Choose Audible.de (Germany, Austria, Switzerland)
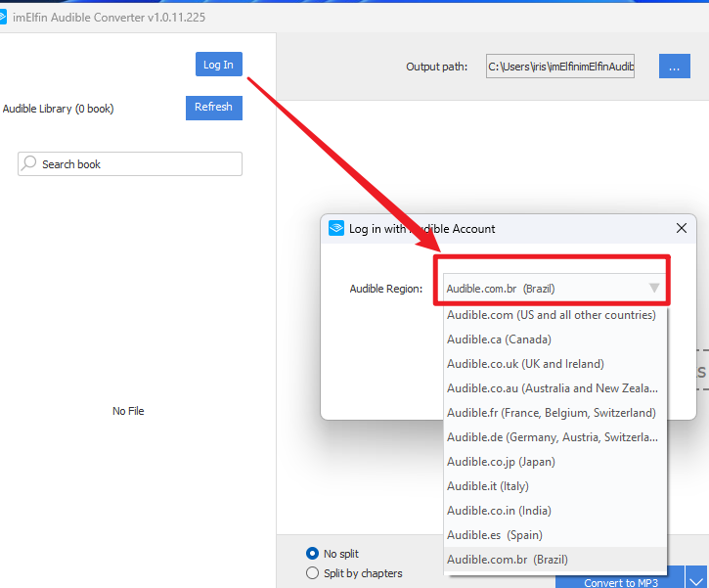Image resolution: width=709 pixels, height=588 pixels. 554,437
